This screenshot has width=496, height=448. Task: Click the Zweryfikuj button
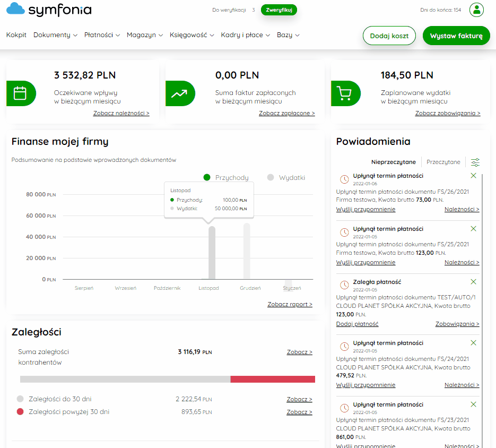(x=279, y=10)
